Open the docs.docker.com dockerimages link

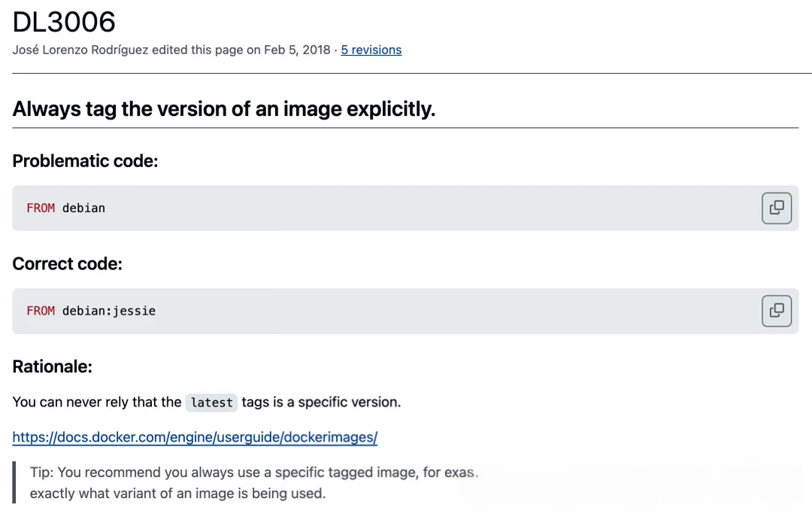[x=195, y=437]
